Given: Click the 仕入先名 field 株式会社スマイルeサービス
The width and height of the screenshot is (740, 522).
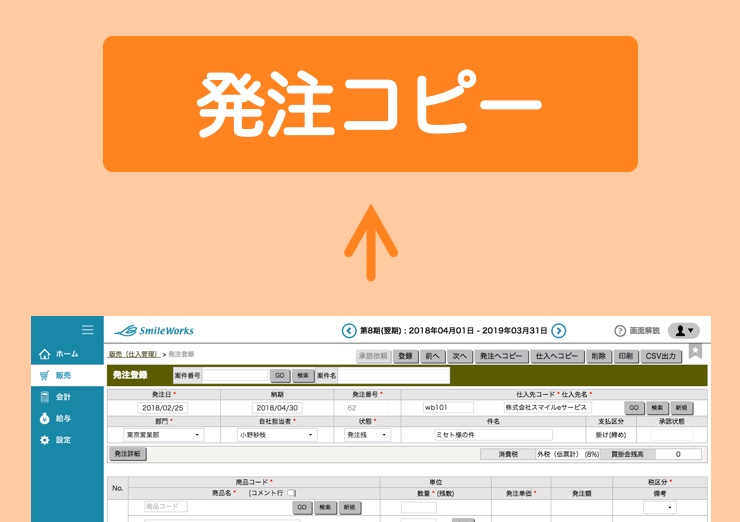Looking at the screenshot, I should (x=547, y=407).
